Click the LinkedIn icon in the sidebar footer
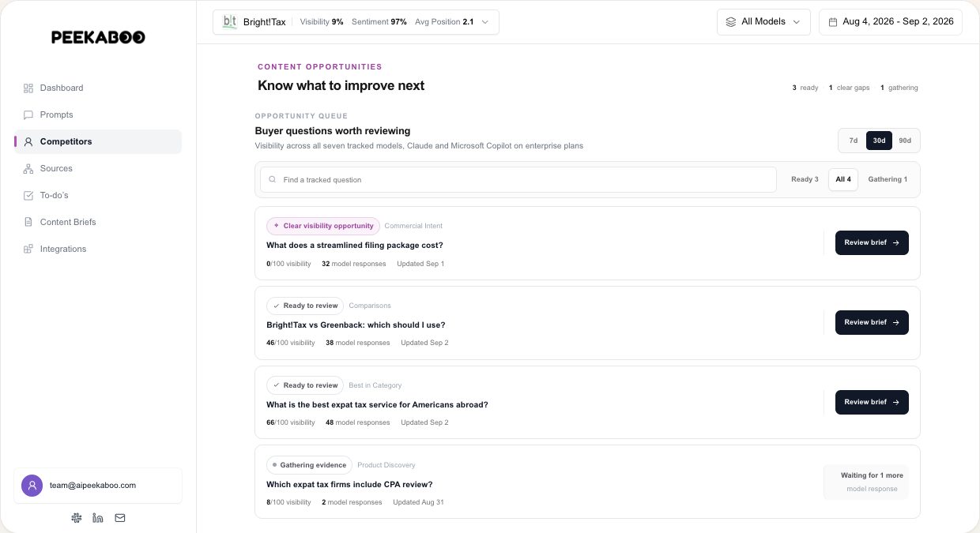 pos(98,518)
